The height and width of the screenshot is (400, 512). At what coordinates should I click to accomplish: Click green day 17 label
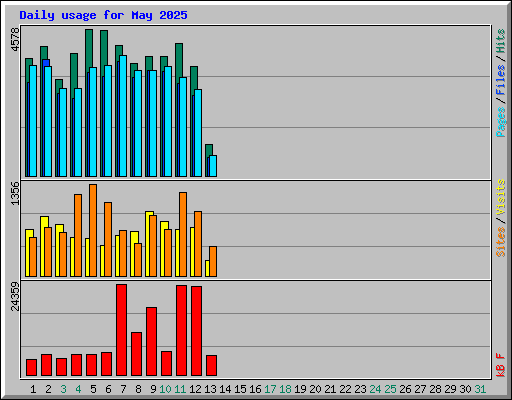270,389
